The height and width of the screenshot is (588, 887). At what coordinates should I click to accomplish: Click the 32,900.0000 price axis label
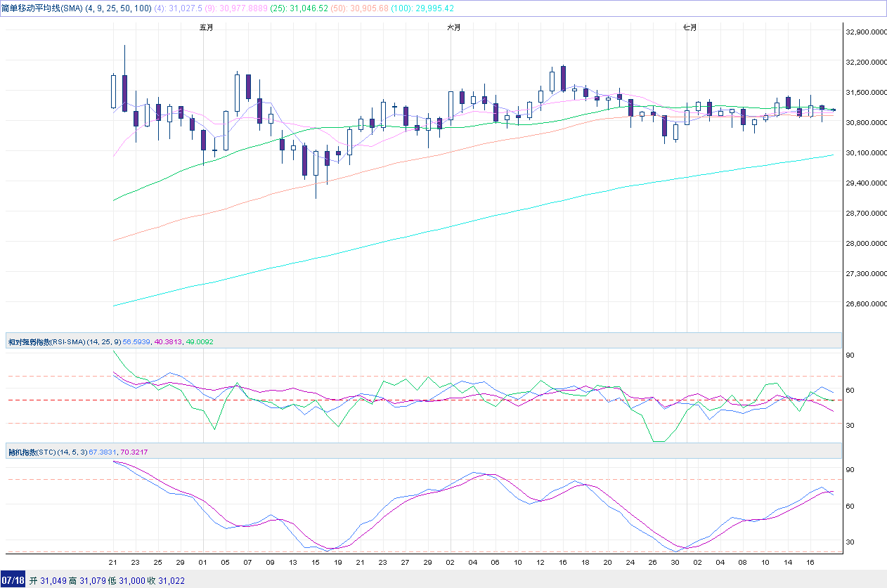point(866,32)
